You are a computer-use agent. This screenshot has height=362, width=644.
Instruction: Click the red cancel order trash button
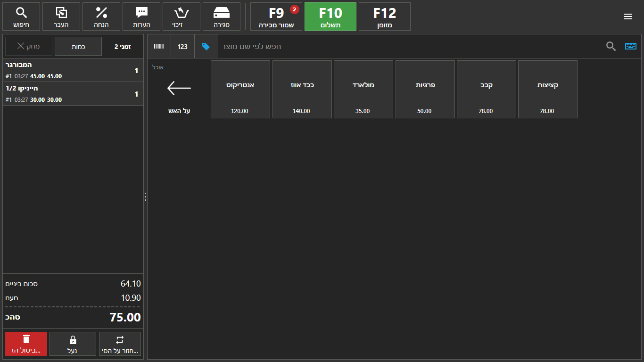point(26,344)
